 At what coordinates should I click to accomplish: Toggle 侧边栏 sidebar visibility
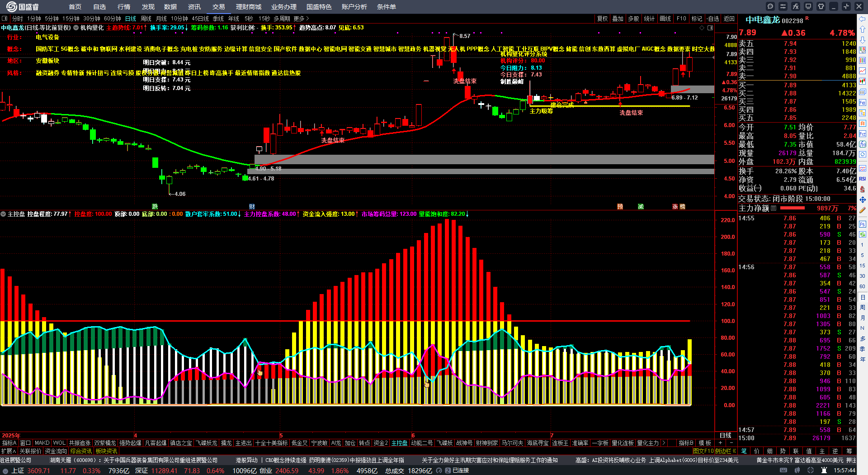[x=726, y=451]
